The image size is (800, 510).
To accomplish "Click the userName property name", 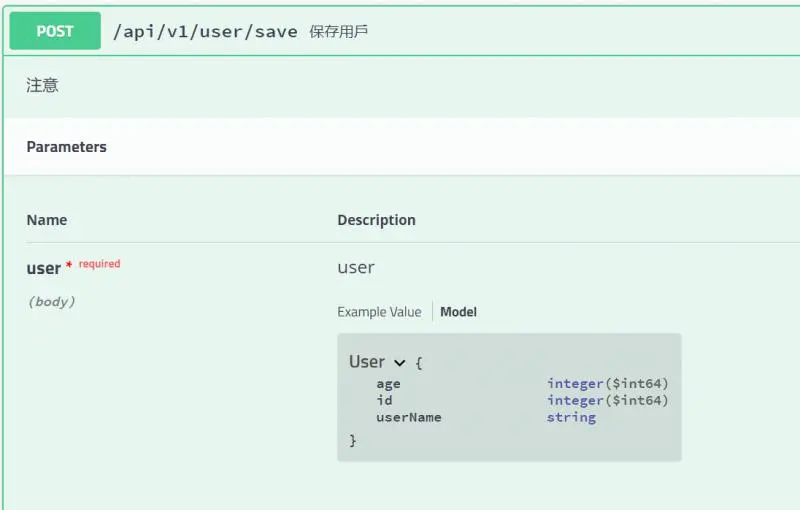I will click(408, 417).
